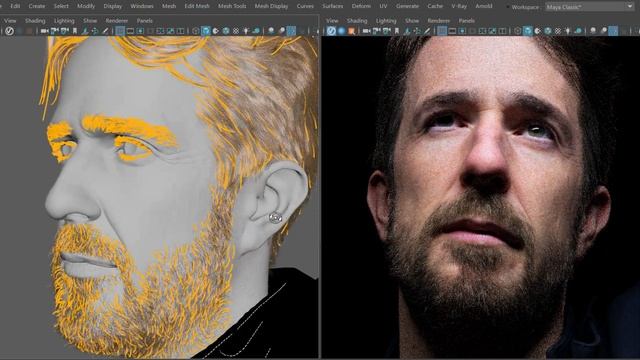
Task: Click Grease Pencil icon in rendered face viewport
Action: coord(427,31)
